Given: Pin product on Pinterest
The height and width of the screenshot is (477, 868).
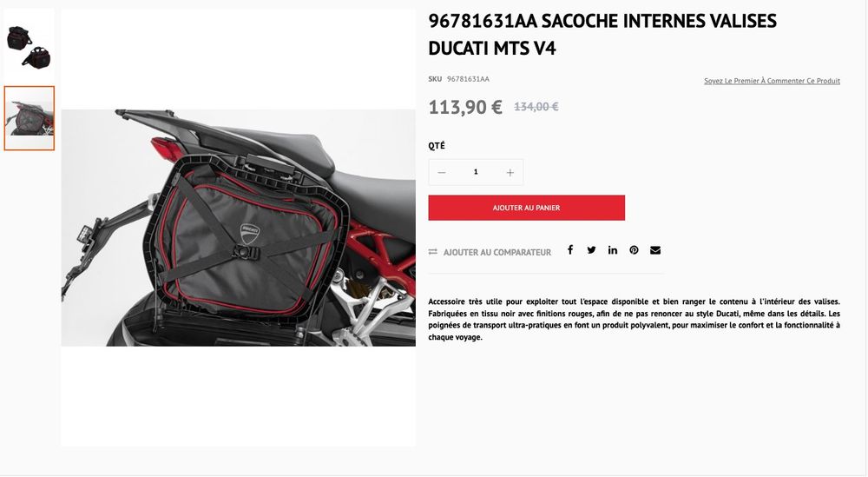Looking at the screenshot, I should click(634, 250).
